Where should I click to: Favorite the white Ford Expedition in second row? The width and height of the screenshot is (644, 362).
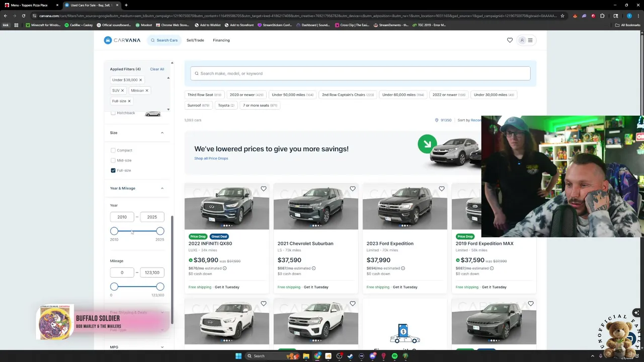coord(353,304)
